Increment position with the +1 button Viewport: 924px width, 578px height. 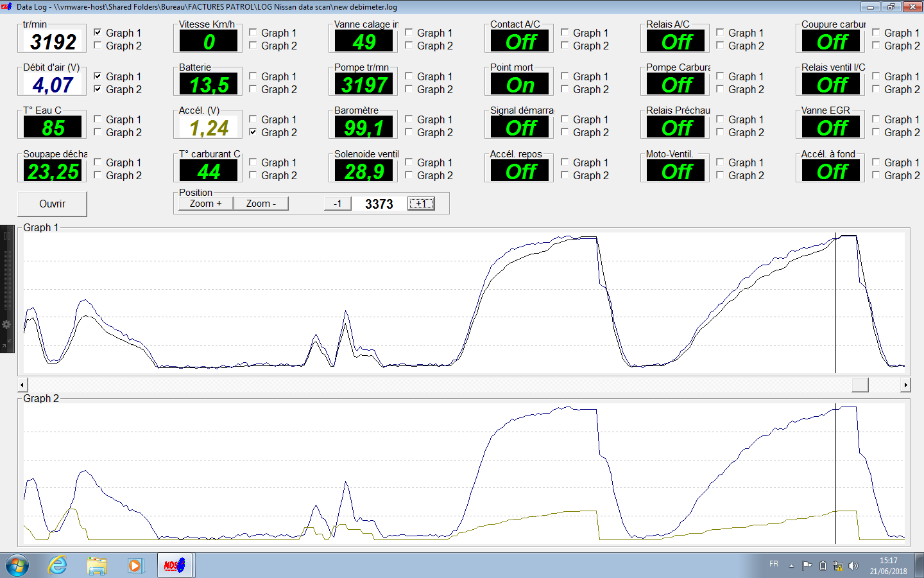(x=422, y=204)
